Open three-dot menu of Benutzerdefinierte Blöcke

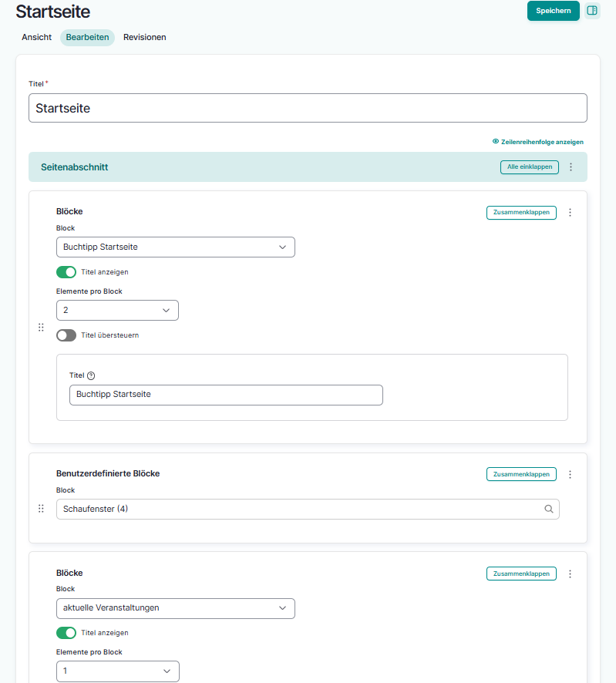coord(571,474)
